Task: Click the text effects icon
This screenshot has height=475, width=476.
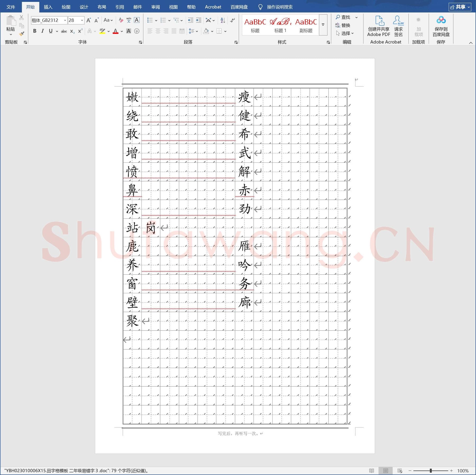Action: (x=90, y=31)
